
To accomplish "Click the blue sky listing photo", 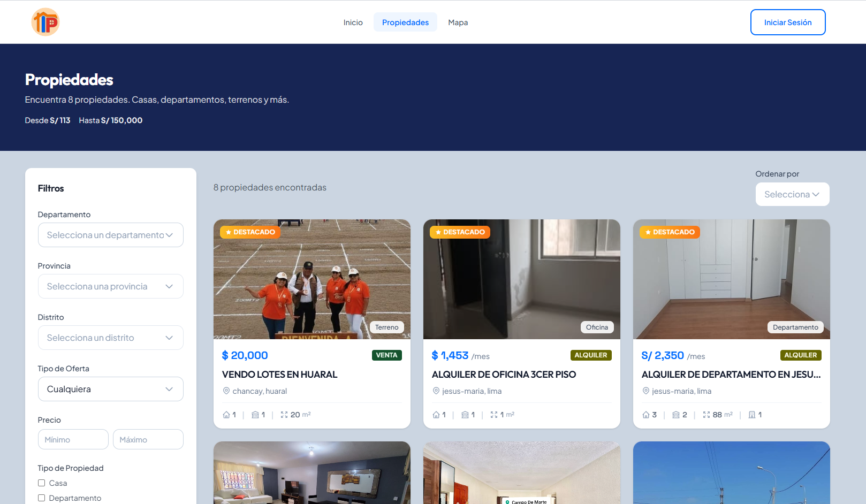I will click(x=732, y=473).
